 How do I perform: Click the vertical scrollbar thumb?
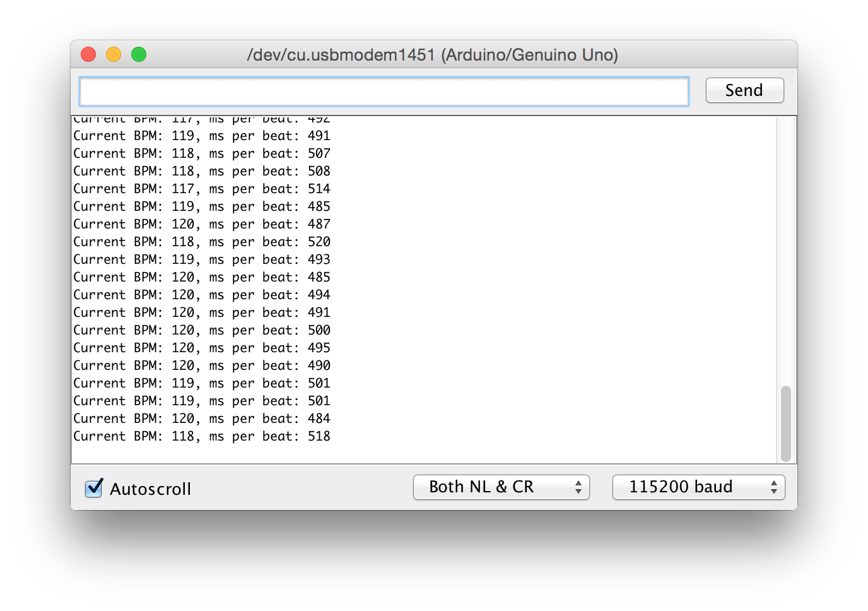(x=785, y=423)
